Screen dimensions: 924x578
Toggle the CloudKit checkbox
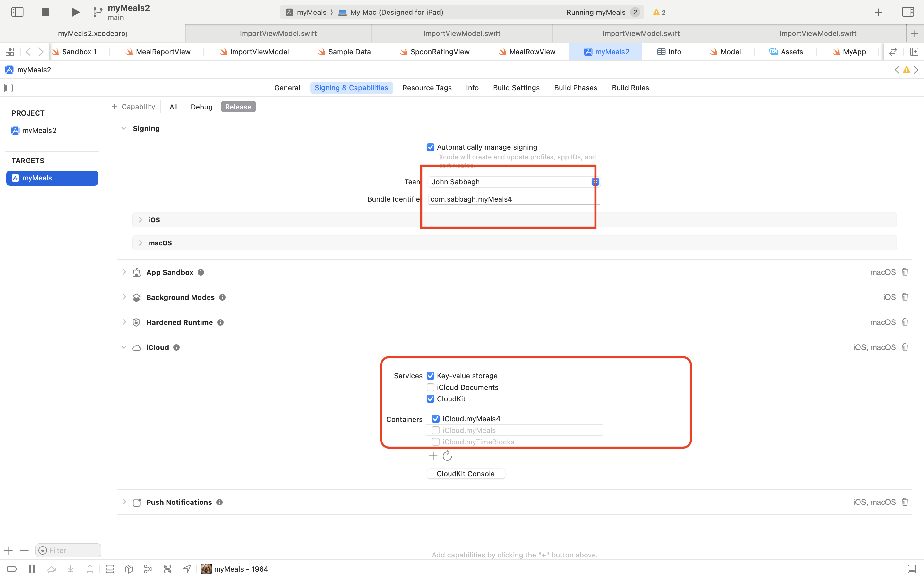coord(430,399)
